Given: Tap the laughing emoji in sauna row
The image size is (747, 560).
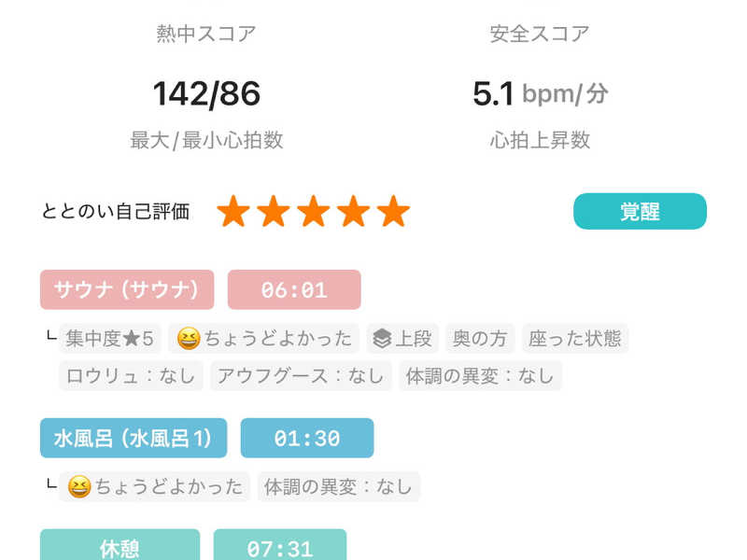Looking at the screenshot, I should [x=188, y=338].
